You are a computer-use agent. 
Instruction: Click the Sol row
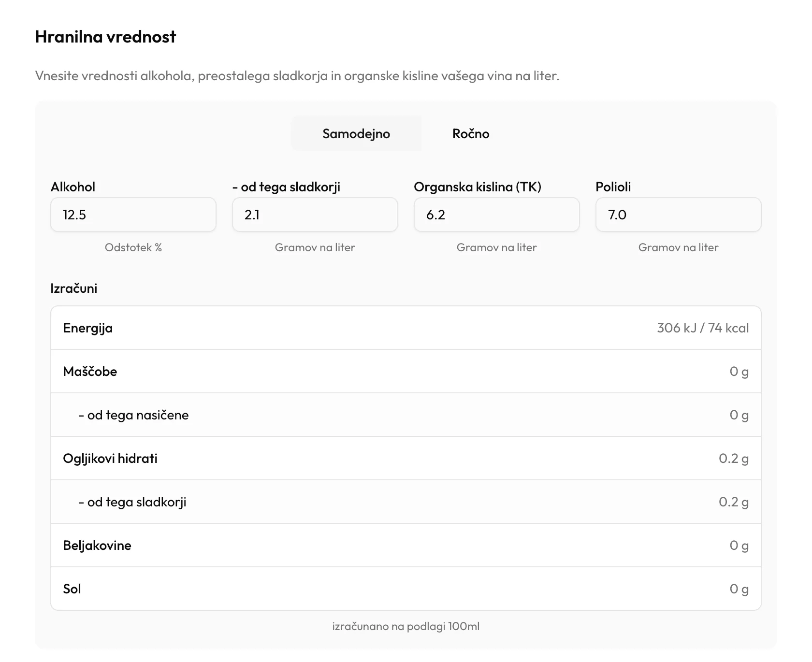pyautogui.click(x=406, y=589)
